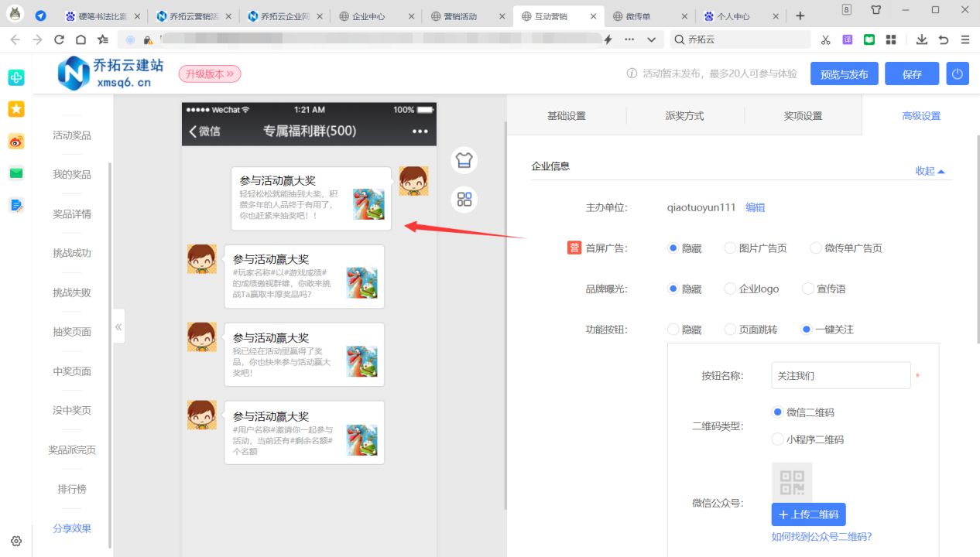This screenshot has height=557, width=980.
Task: Click the teal plus icon at sidebar top
Action: coord(15,77)
